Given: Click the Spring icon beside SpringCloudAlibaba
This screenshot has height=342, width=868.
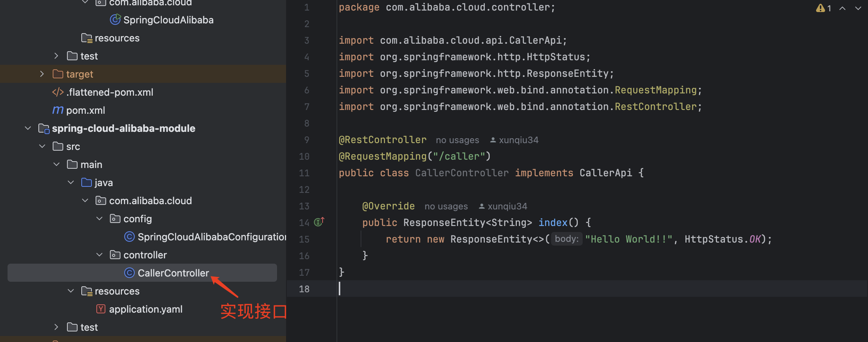Looking at the screenshot, I should point(115,20).
